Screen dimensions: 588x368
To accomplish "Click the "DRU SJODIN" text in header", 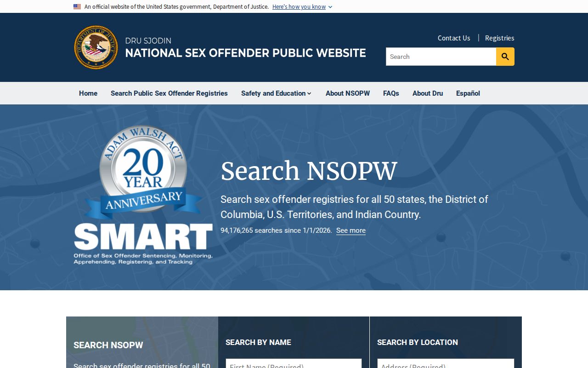I will coord(148,40).
